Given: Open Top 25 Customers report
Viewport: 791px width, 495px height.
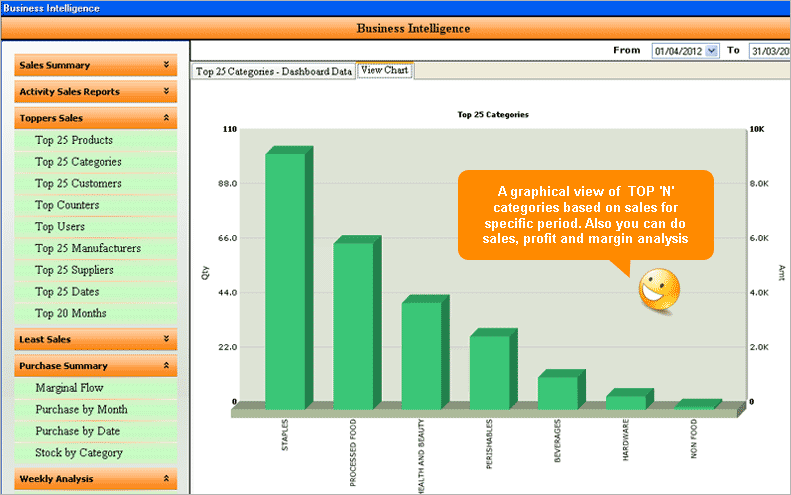Looking at the screenshot, I should click(x=78, y=183).
